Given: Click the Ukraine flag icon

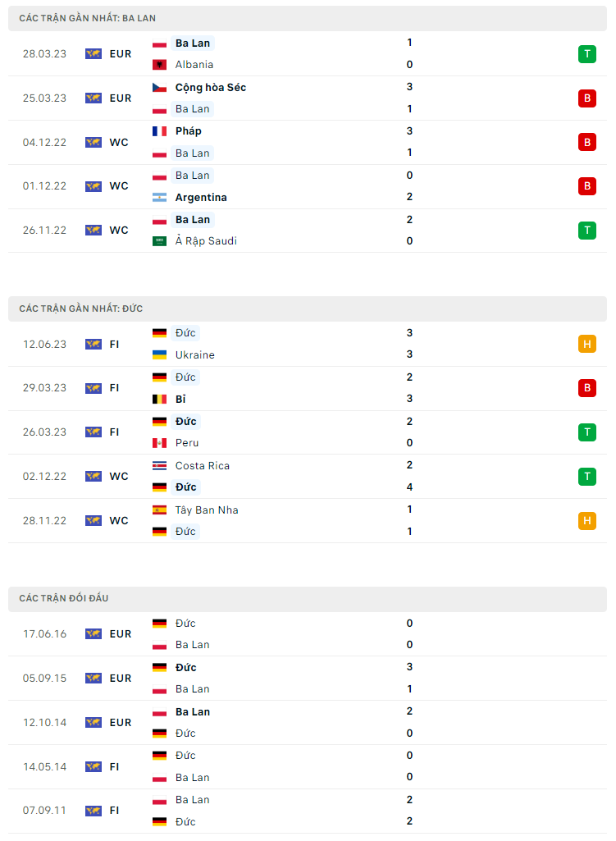Looking at the screenshot, I should click(x=159, y=355).
